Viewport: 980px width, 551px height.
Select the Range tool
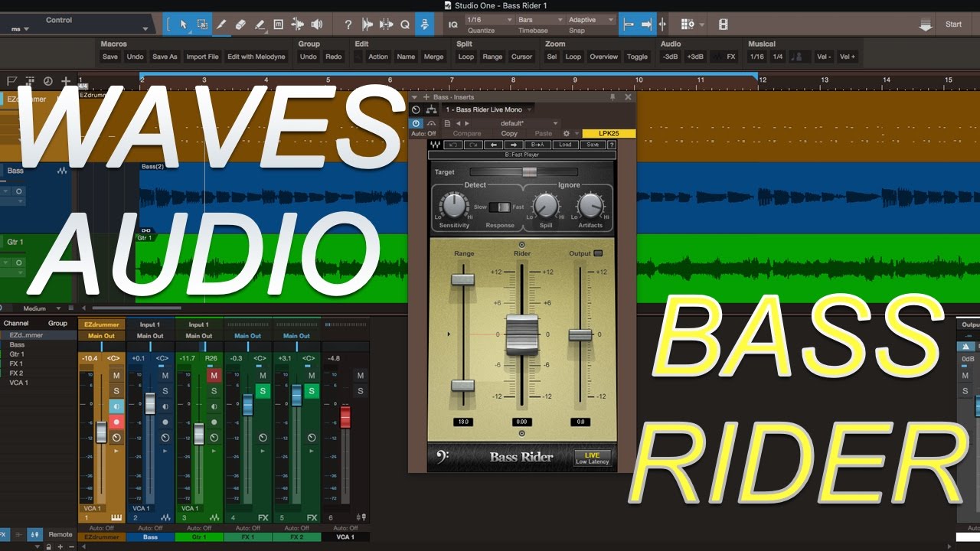pyautogui.click(x=202, y=24)
